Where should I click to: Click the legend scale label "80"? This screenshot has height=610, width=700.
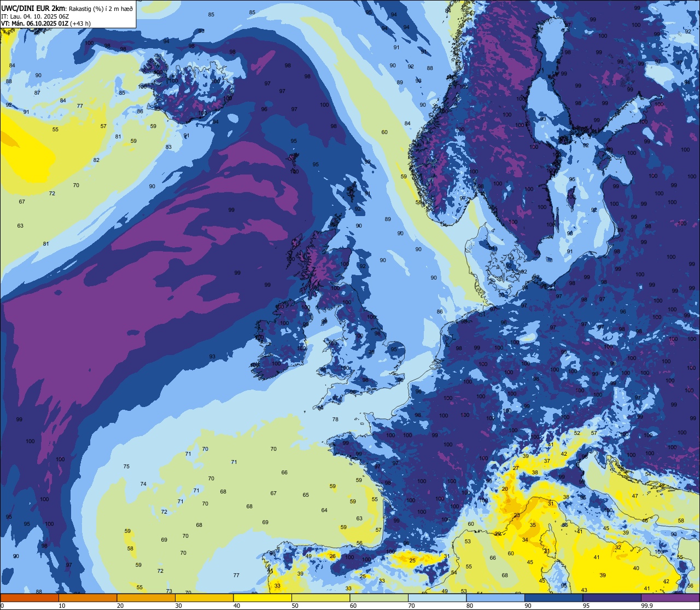pos(470,606)
